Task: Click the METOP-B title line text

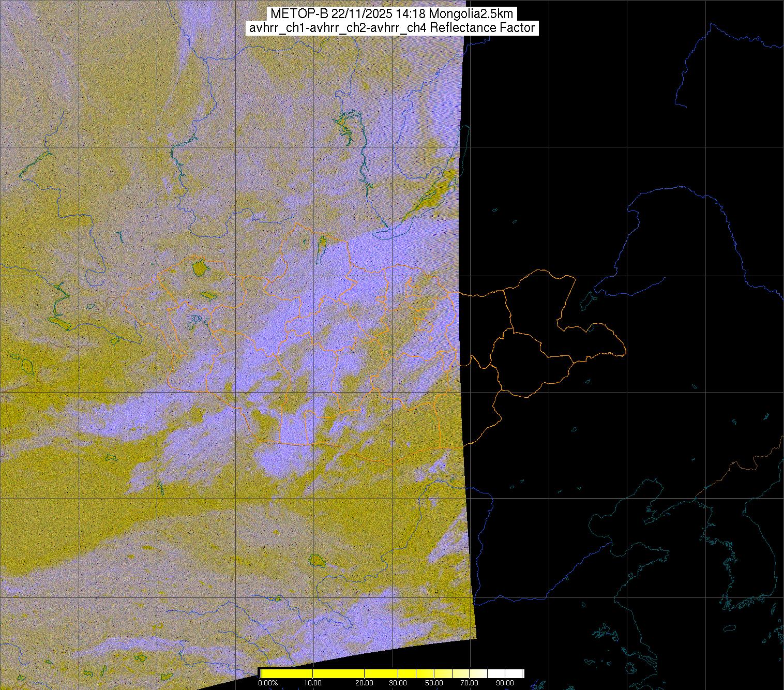Action: coord(391,13)
